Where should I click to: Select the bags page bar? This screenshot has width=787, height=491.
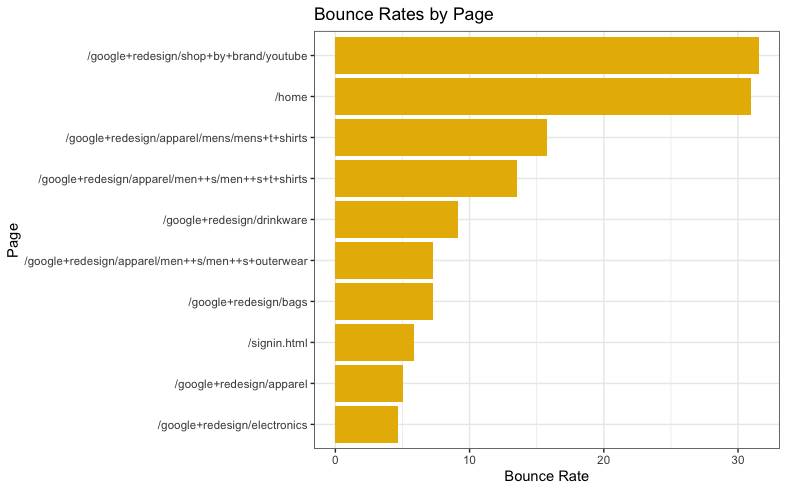tap(383, 301)
